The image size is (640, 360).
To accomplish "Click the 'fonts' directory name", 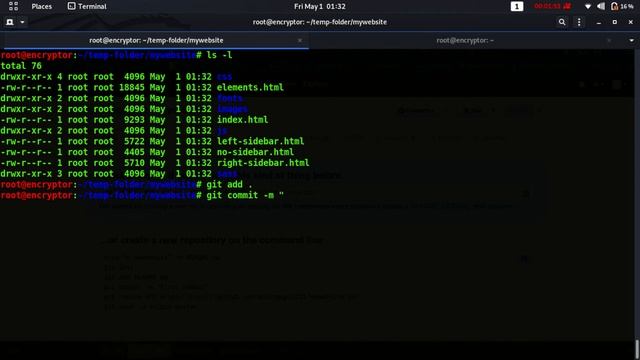I will [x=229, y=98].
